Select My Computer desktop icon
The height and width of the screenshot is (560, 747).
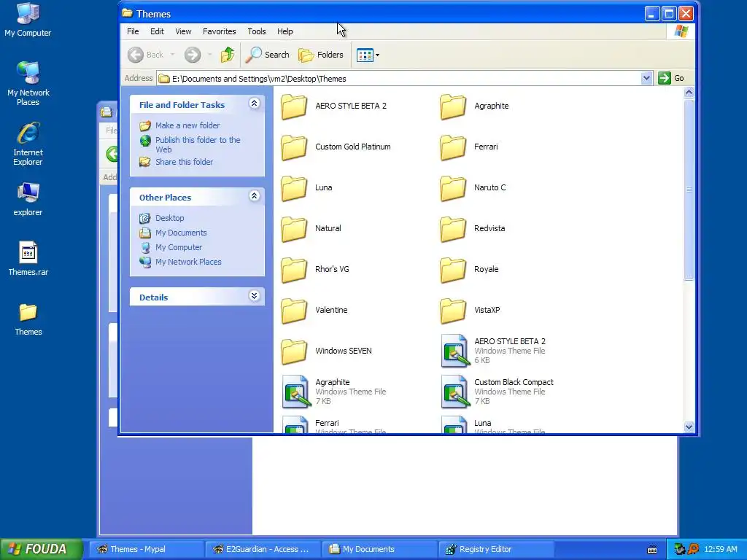tap(28, 20)
